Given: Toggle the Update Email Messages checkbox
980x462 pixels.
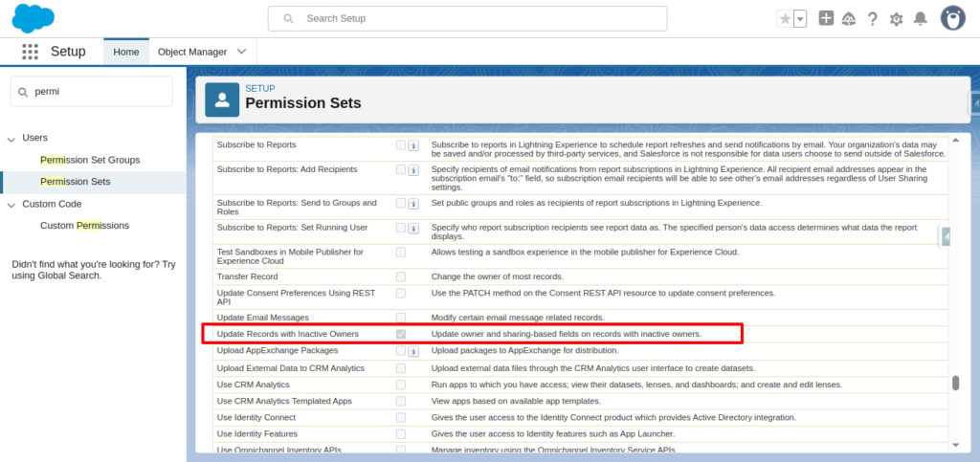Looking at the screenshot, I should (401, 318).
